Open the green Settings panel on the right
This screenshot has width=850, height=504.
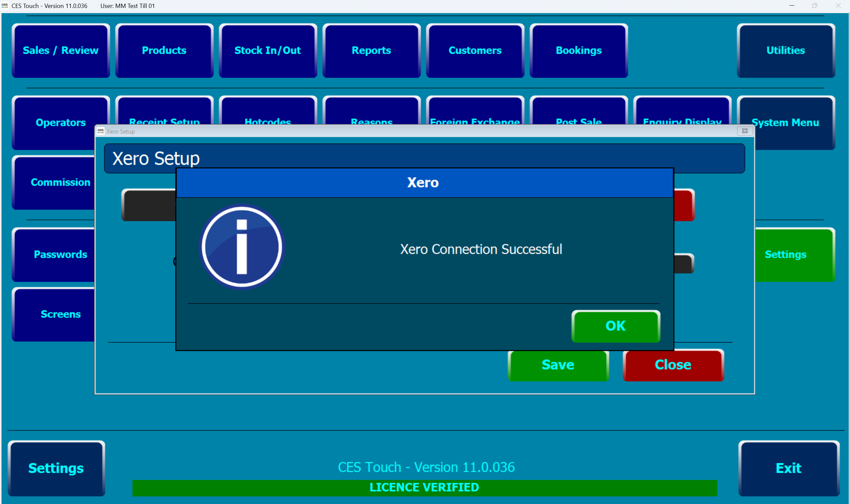pos(786,255)
